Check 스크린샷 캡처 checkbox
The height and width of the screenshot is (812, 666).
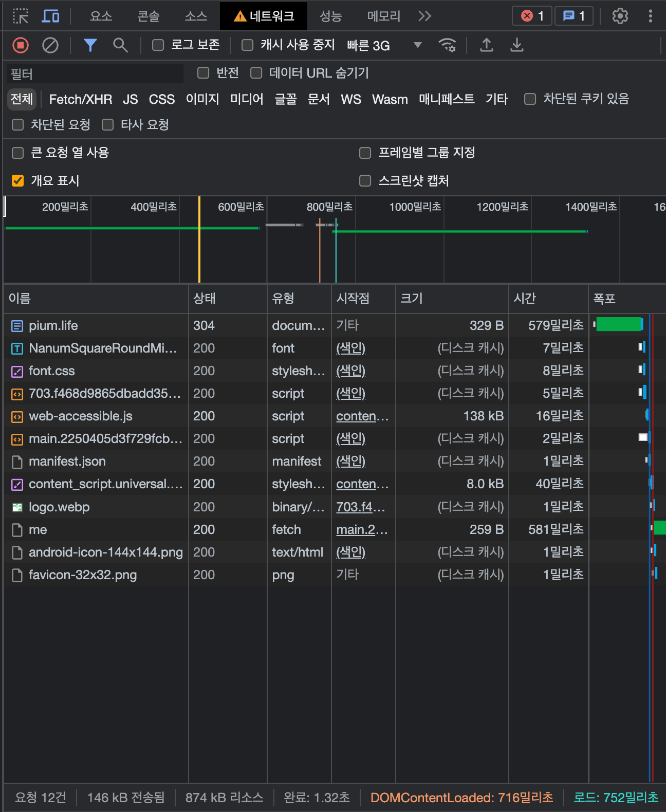click(x=365, y=180)
